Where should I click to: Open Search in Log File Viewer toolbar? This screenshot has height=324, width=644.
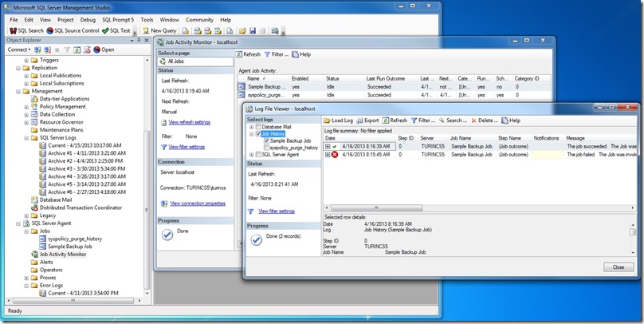pyautogui.click(x=453, y=121)
